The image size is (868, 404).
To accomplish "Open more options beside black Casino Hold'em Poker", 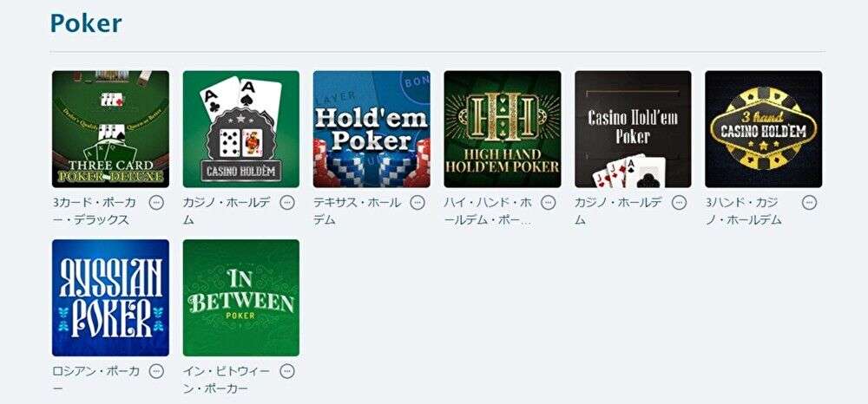I will tap(679, 203).
